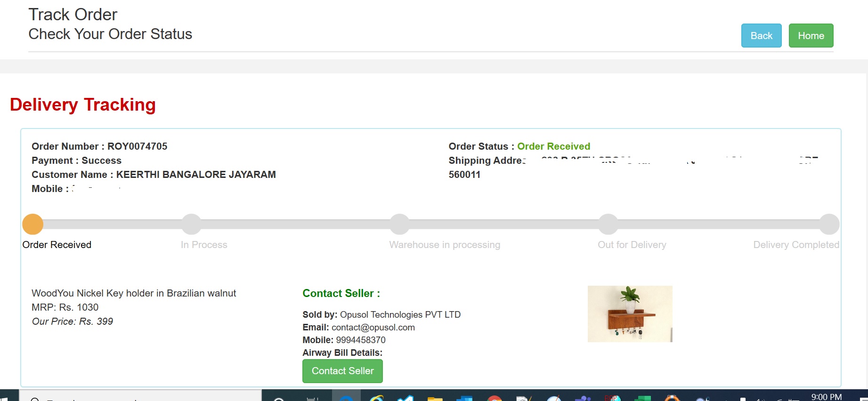Select the orange Order Received step circle

click(33, 224)
